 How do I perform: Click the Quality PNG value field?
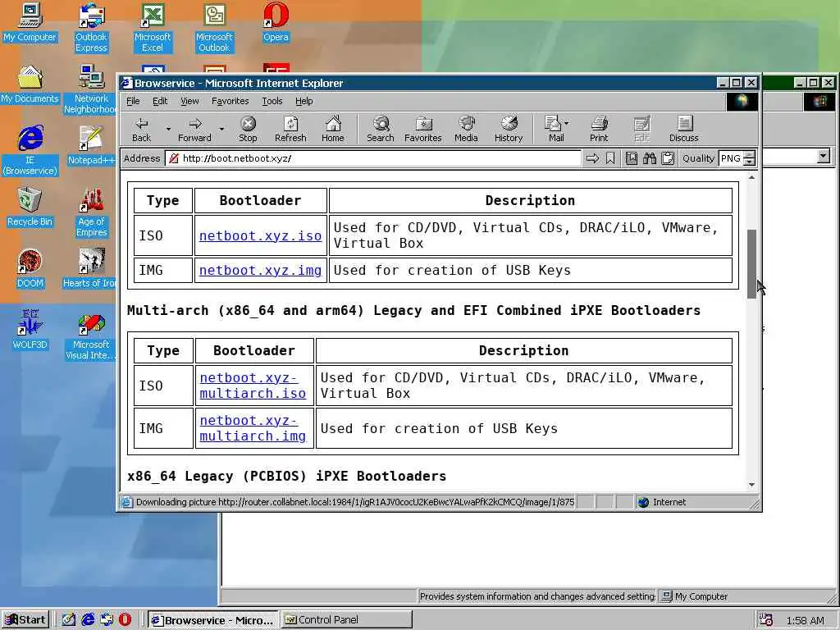point(731,158)
